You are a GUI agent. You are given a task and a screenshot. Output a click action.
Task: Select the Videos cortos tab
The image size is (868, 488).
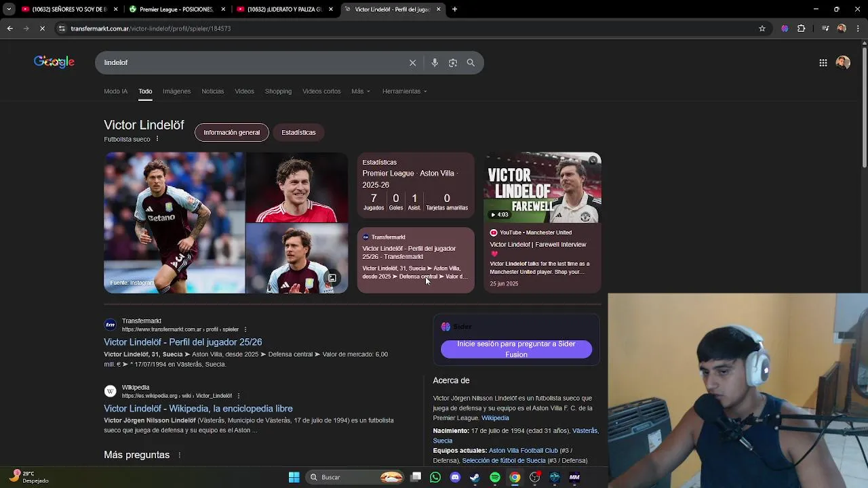pyautogui.click(x=321, y=91)
